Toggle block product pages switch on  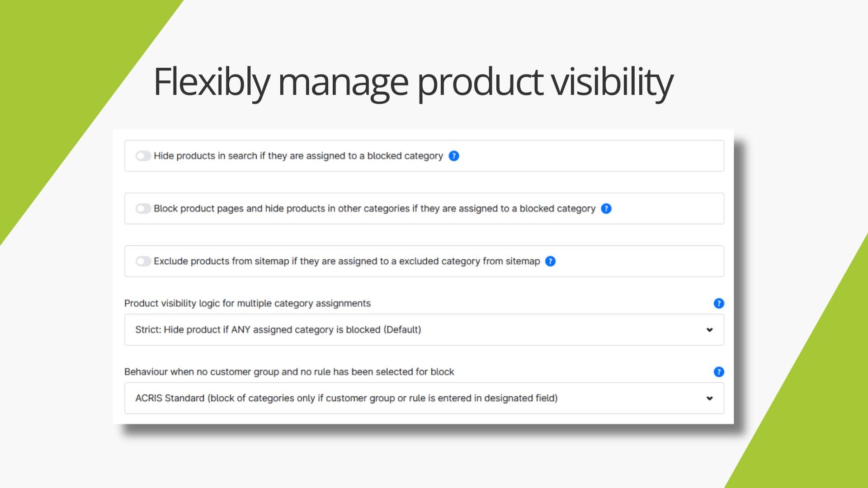coord(143,209)
